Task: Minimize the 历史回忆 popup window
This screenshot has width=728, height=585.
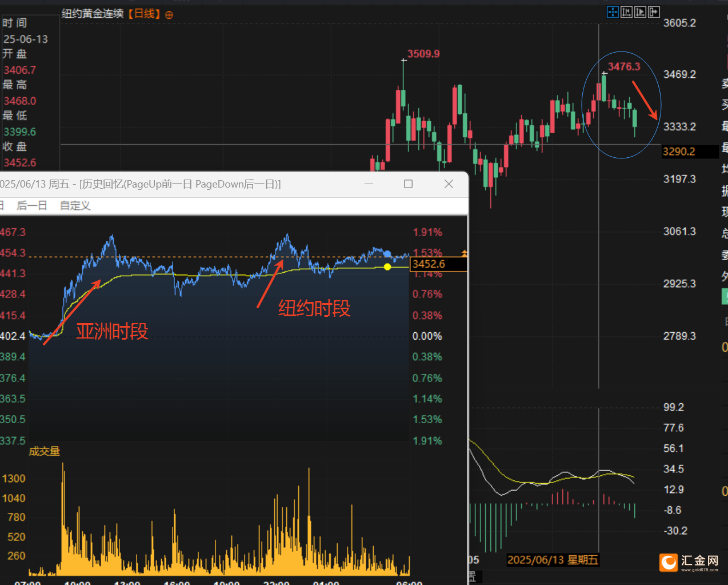Action: (x=369, y=184)
